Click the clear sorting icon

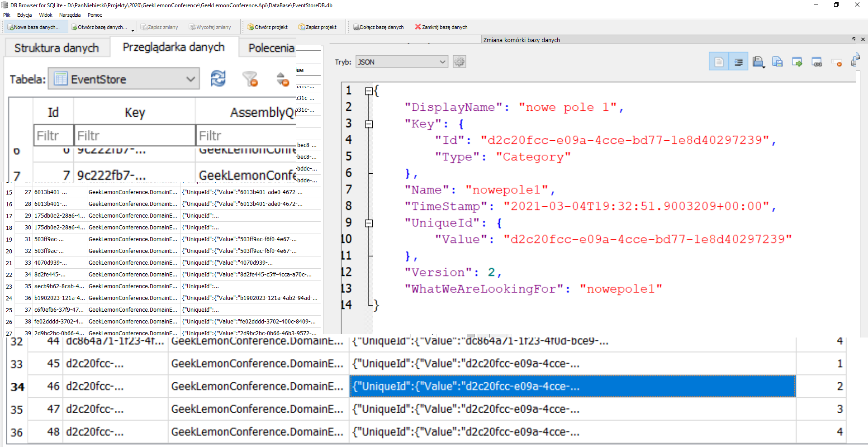point(282,79)
